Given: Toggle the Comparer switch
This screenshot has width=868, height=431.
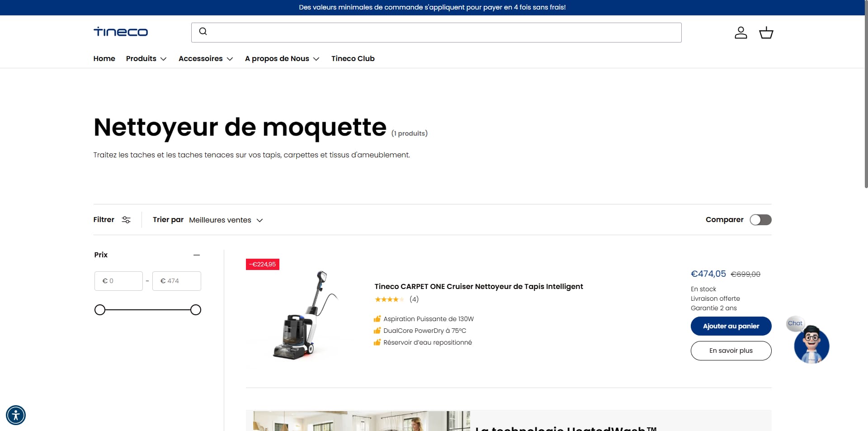Looking at the screenshot, I should (x=760, y=220).
